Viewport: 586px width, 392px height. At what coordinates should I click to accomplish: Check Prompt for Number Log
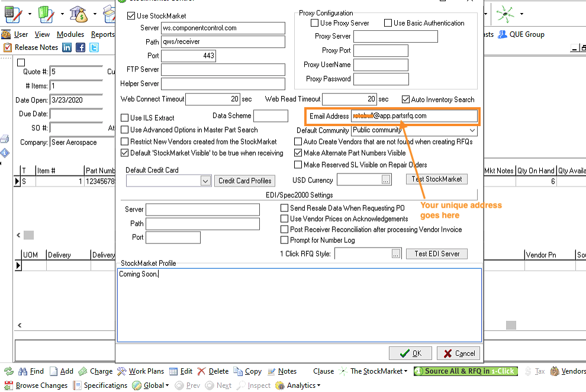[284, 240]
